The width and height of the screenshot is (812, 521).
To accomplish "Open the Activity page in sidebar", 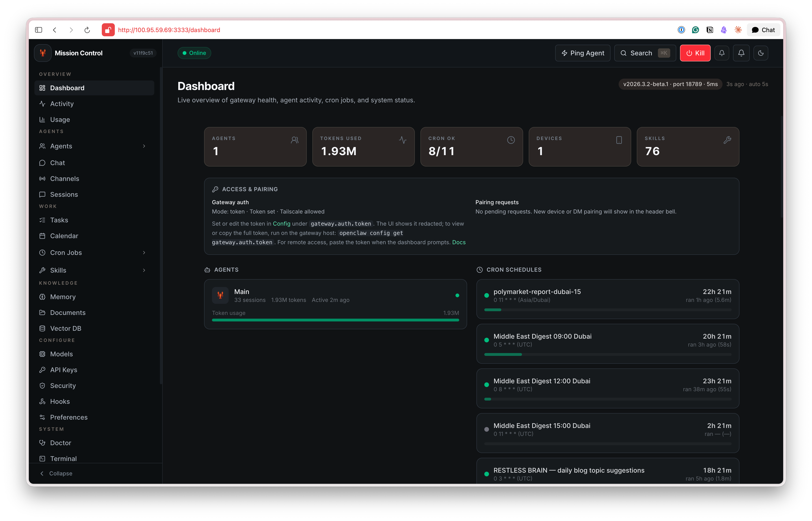I will tap(62, 104).
